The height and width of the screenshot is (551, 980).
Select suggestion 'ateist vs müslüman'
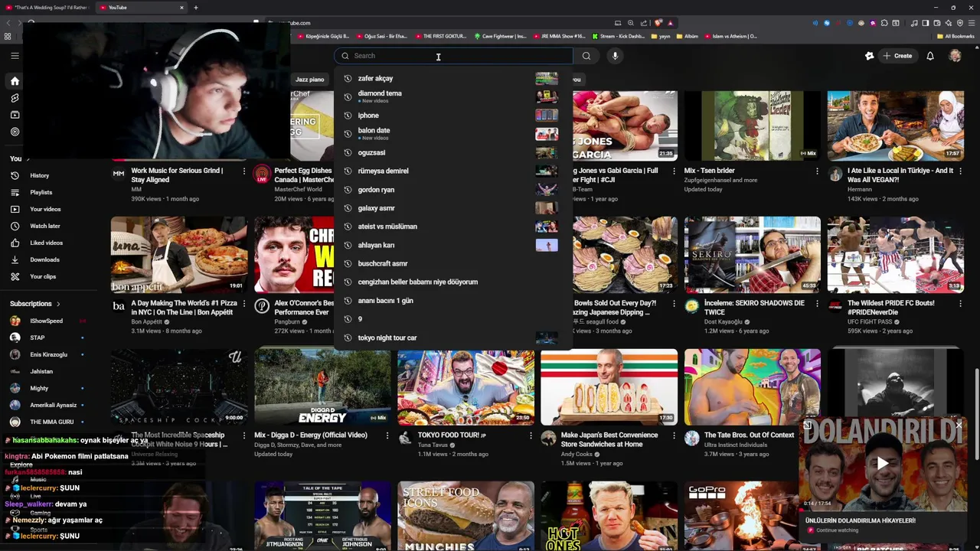tap(453, 227)
